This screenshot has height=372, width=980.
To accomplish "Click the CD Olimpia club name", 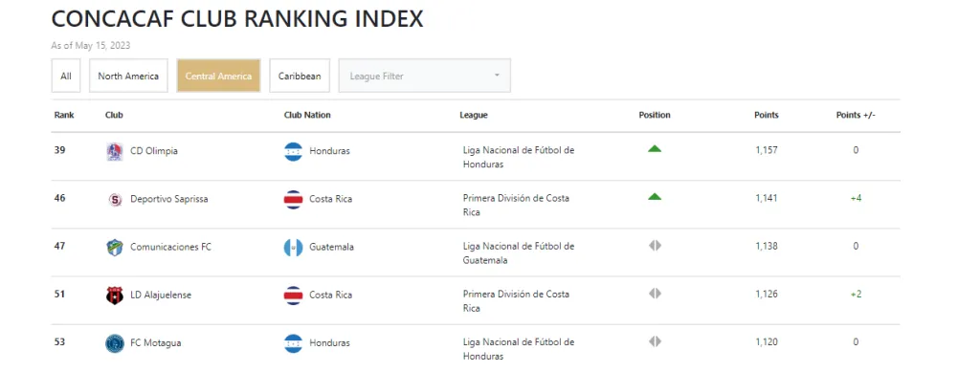I will 154,151.
